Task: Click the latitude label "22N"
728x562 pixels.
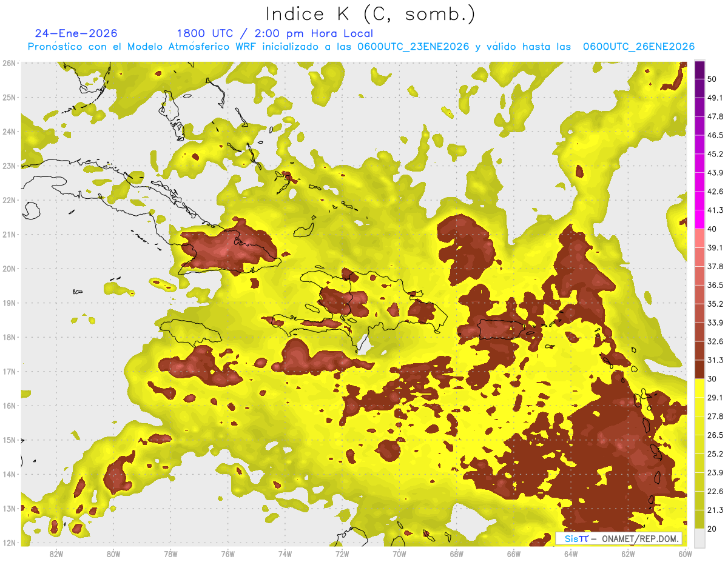Action: (10, 200)
